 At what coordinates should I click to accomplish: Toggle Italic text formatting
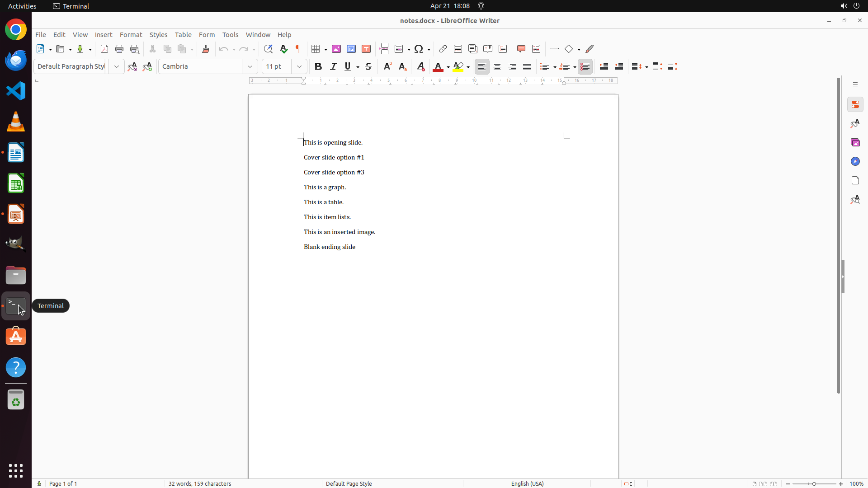coord(334,66)
